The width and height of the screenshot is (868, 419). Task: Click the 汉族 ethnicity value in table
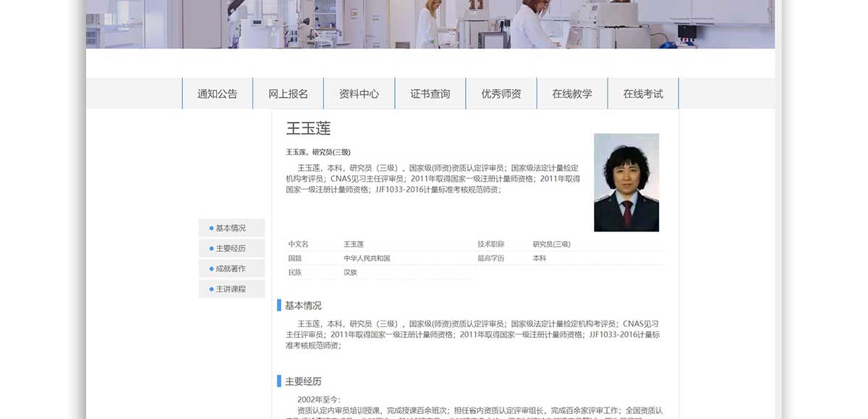pos(350,273)
